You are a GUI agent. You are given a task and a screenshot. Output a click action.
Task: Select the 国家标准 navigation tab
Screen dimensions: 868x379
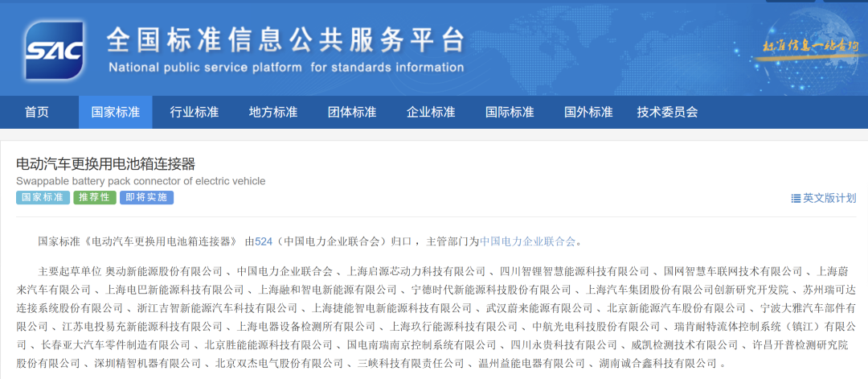coord(115,112)
